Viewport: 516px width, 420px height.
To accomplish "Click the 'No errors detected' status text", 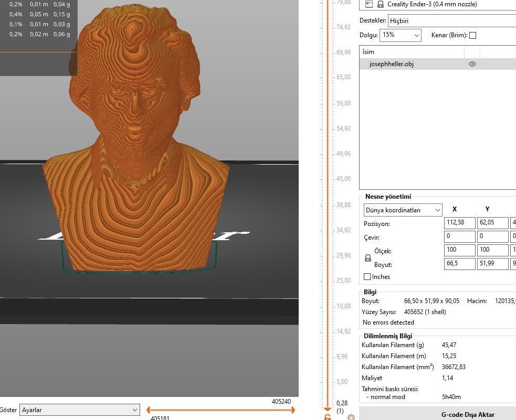I will [388, 322].
